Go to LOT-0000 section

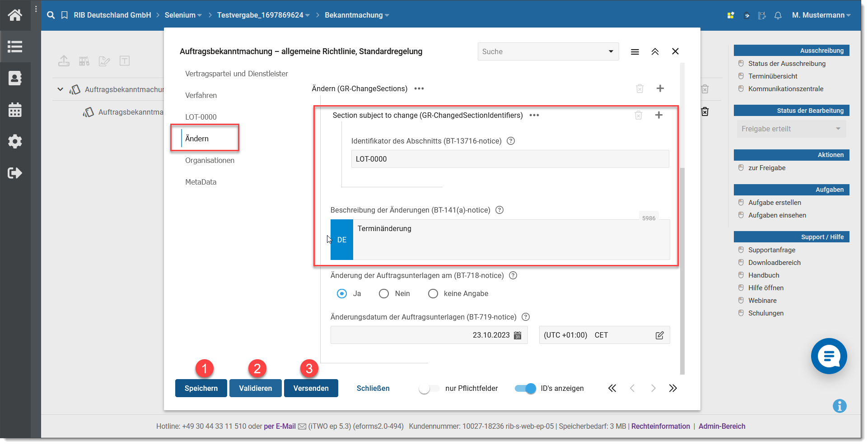201,117
